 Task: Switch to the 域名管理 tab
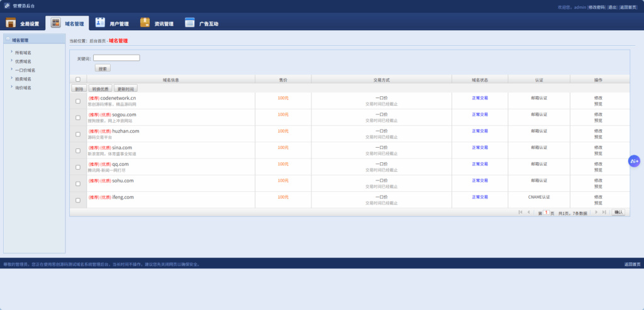pos(67,23)
